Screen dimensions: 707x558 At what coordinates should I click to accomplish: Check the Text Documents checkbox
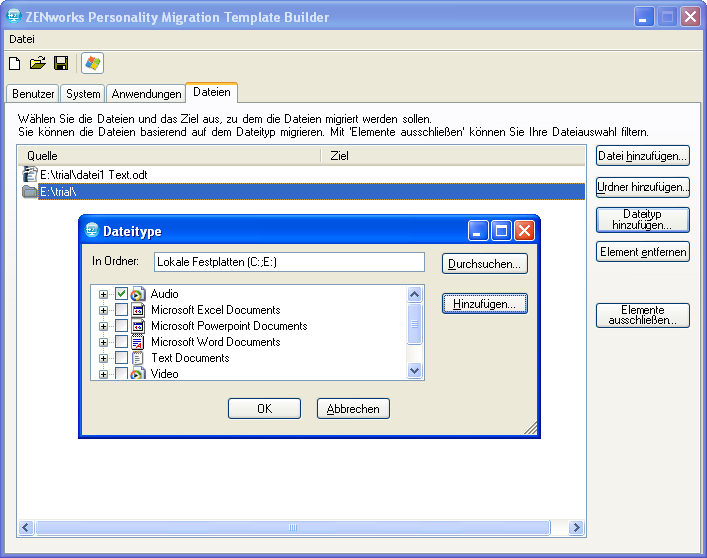click(121, 358)
